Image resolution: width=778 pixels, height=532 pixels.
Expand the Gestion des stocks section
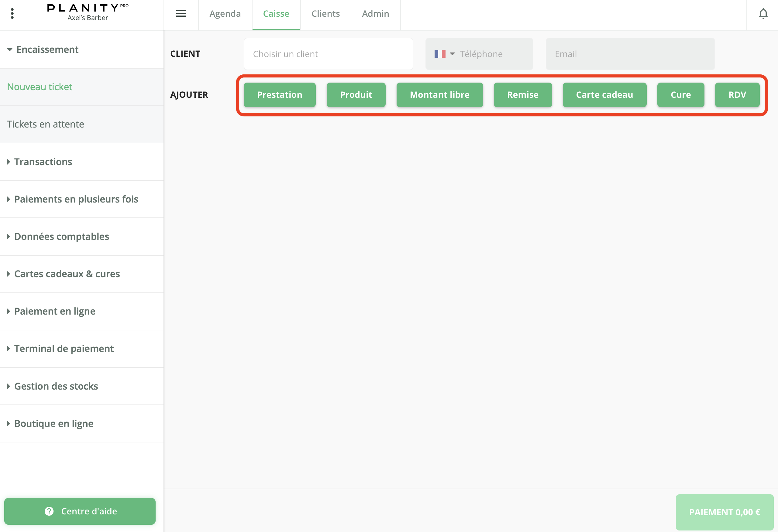[56, 387]
